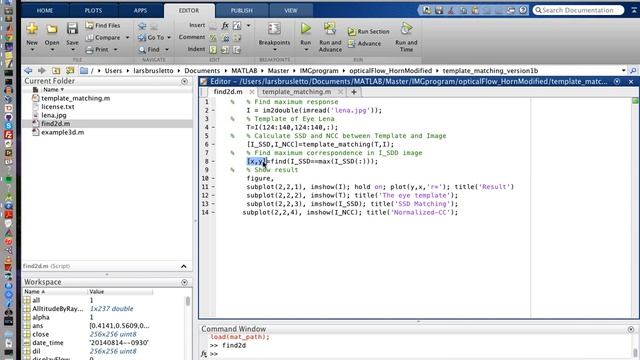
Task: Click the Save disk icon
Action: click(x=72, y=29)
